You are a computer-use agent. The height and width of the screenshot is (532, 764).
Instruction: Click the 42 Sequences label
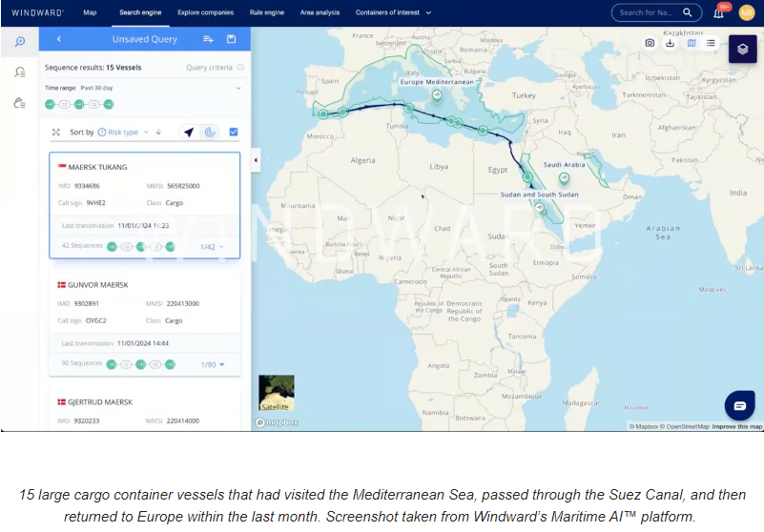(x=82, y=246)
